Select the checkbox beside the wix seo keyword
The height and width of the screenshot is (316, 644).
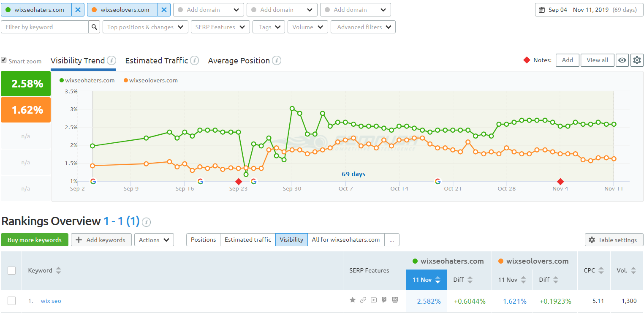click(11, 300)
